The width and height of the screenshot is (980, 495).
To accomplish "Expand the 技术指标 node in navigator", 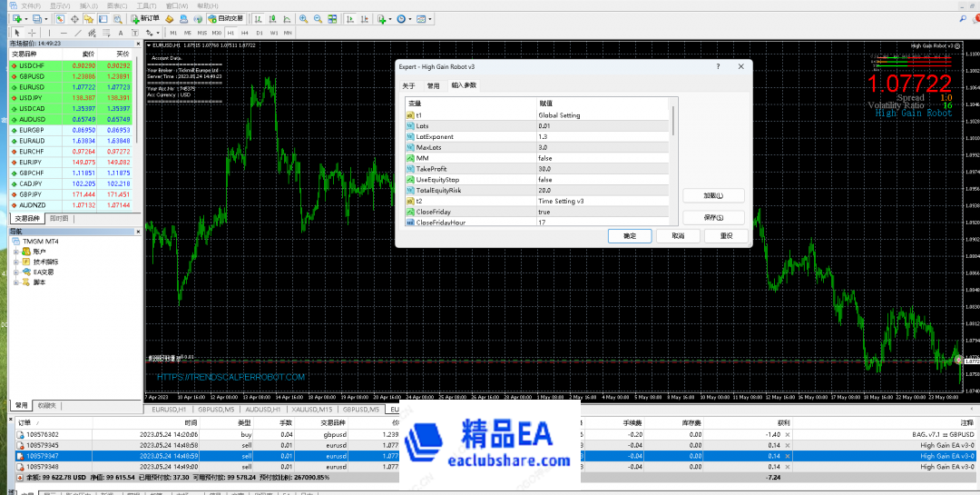I will point(16,261).
